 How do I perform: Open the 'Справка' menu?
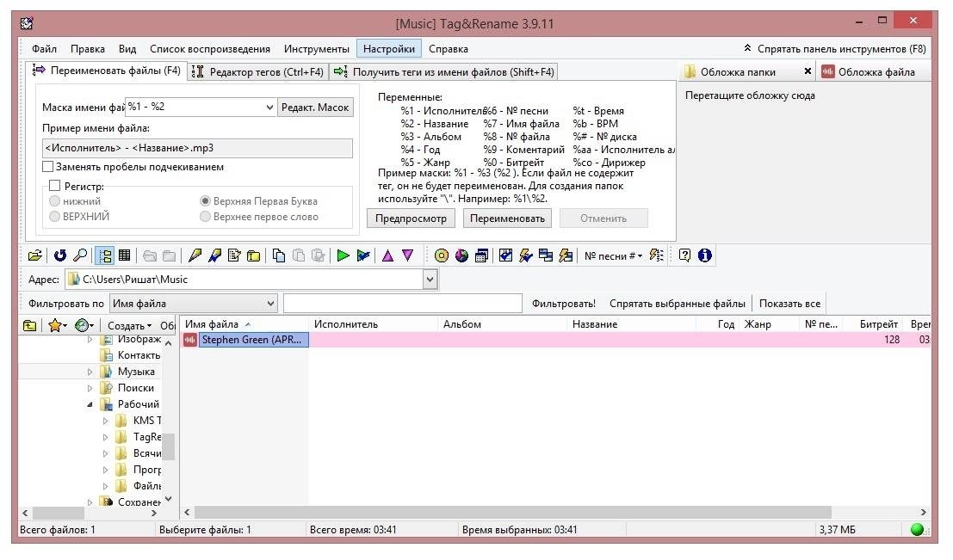449,48
